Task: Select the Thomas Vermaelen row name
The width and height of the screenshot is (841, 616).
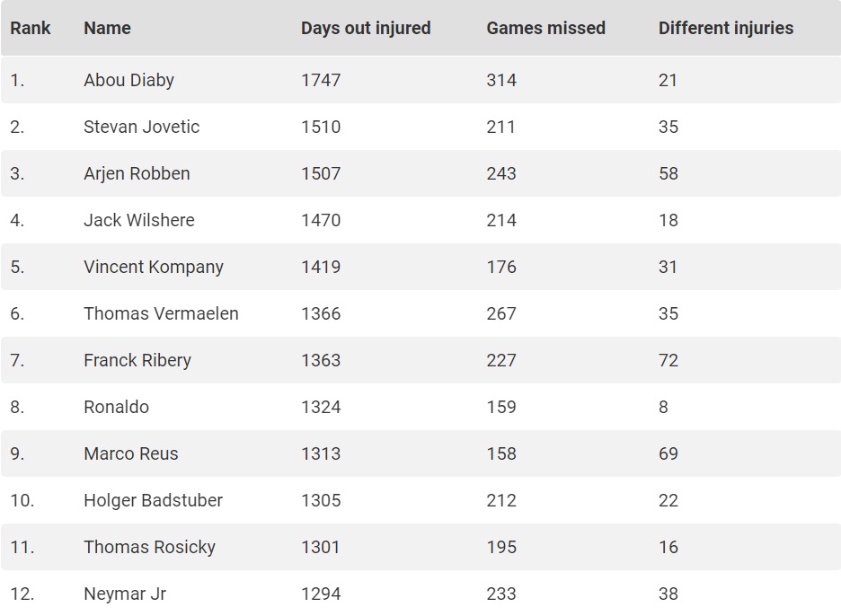Action: 161,313
